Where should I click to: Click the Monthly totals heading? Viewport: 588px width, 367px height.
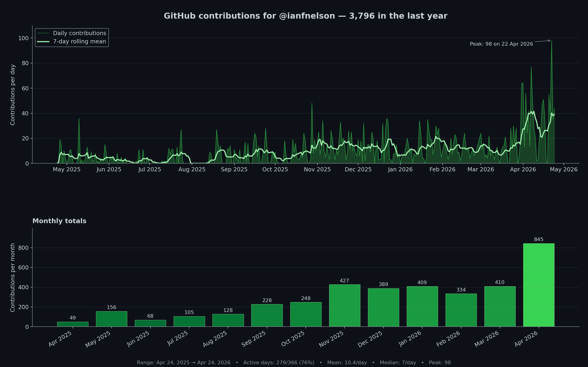tap(59, 221)
